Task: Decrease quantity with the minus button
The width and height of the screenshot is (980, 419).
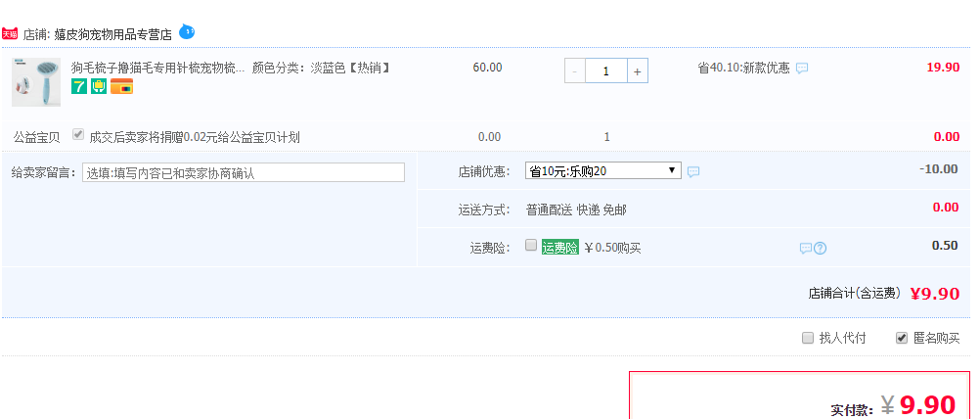Action: click(x=575, y=70)
